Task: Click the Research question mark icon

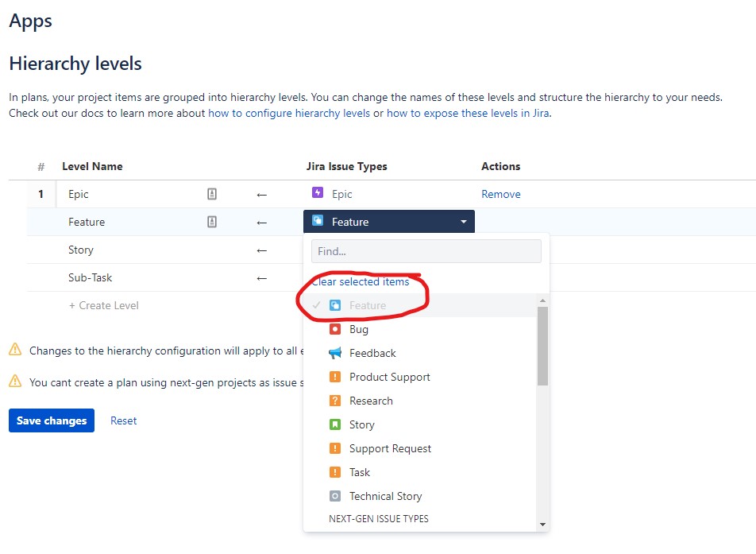Action: (x=334, y=401)
